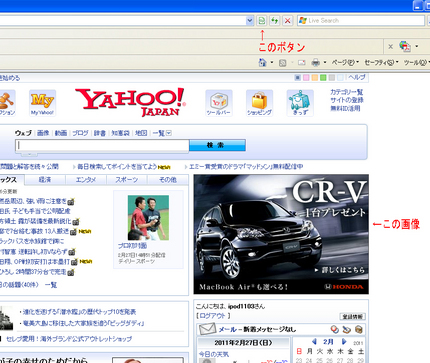This screenshot has width=430, height=363.
Task: Switch to the エンタメ news tab
Action: click(x=86, y=180)
